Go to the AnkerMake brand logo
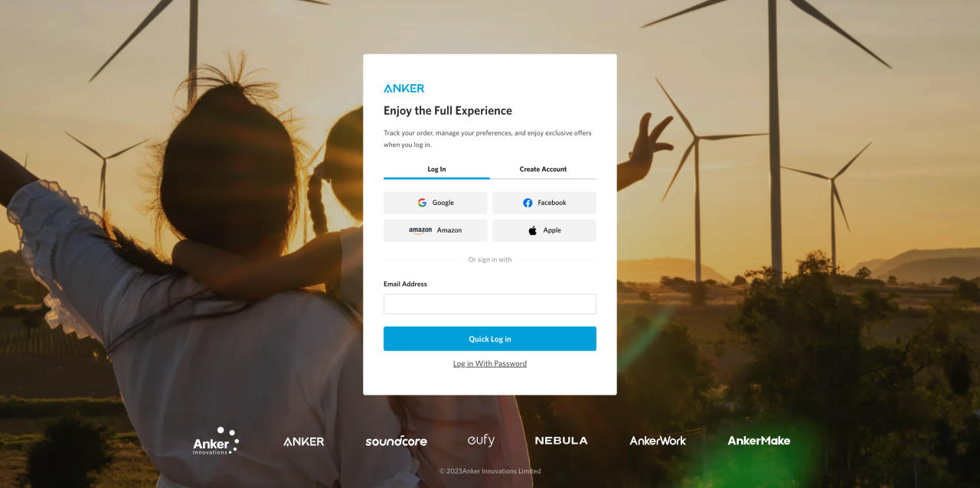 click(758, 441)
